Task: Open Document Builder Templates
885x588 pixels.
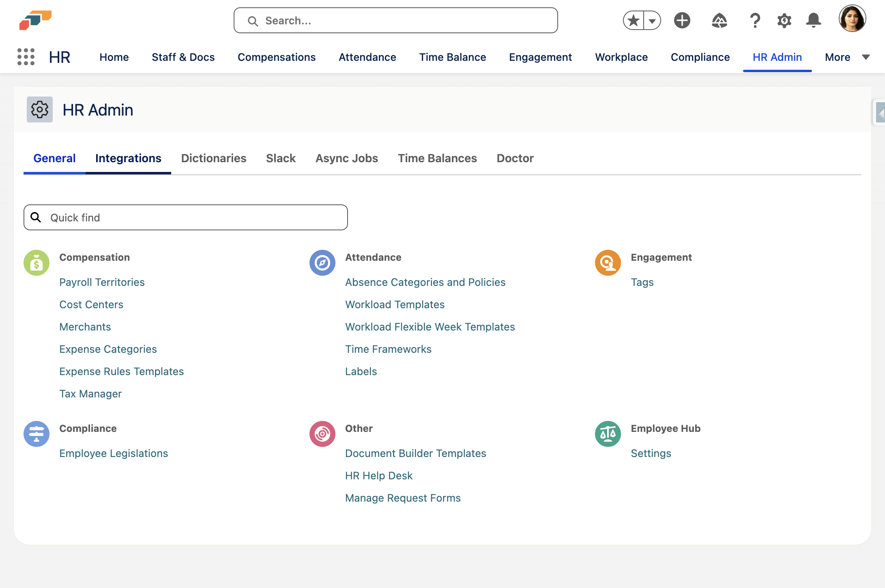Action: point(415,453)
